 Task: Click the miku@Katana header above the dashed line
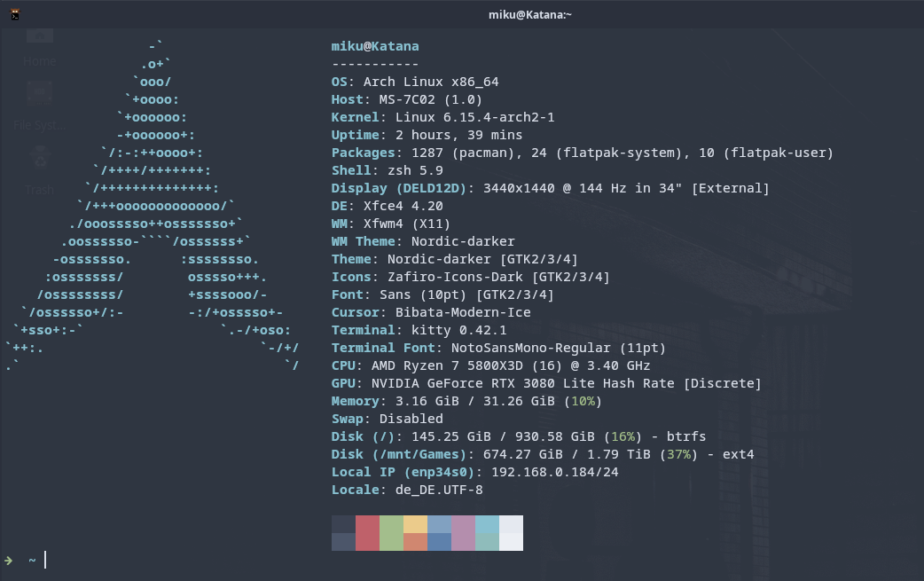(x=375, y=46)
